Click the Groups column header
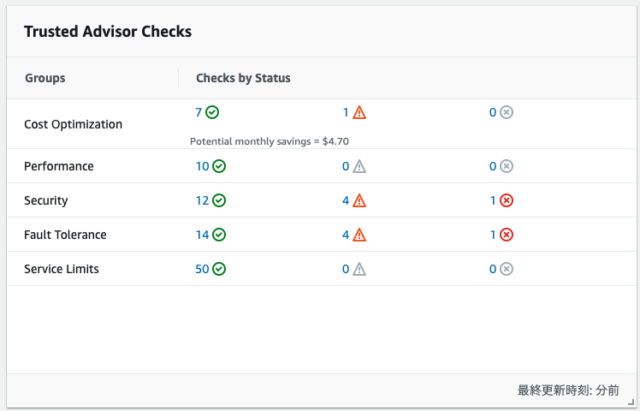The image size is (640, 411). click(x=45, y=78)
